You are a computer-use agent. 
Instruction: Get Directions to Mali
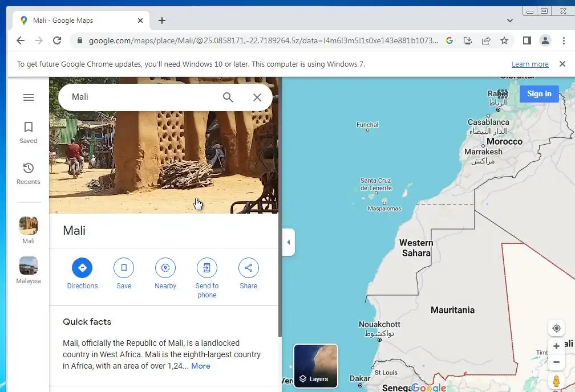pyautogui.click(x=82, y=273)
